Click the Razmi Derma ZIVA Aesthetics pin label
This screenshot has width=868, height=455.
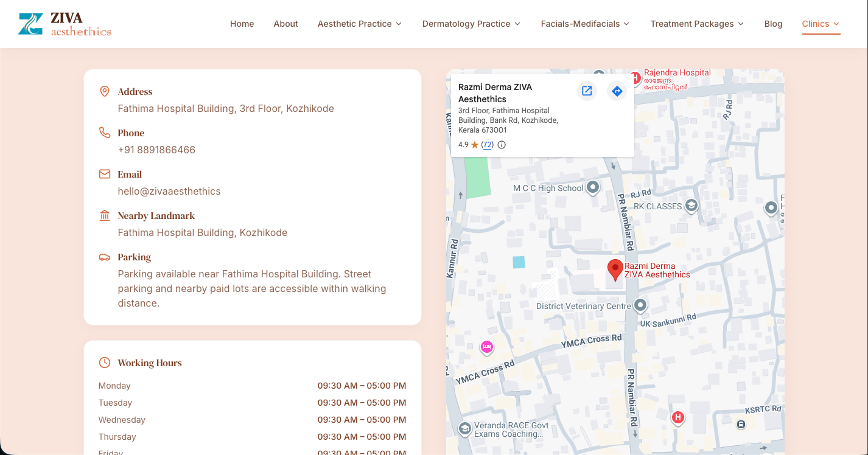click(657, 270)
